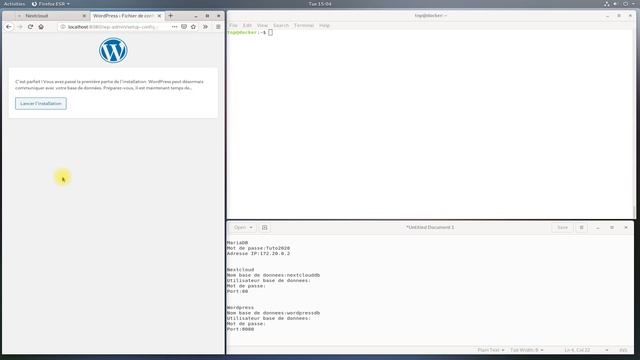
Task: Reload the WordPress setup page
Action: (30, 27)
